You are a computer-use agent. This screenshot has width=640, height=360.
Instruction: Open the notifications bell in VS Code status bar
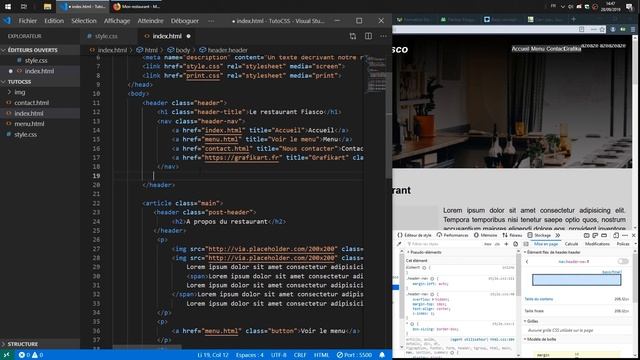[x=382, y=355]
